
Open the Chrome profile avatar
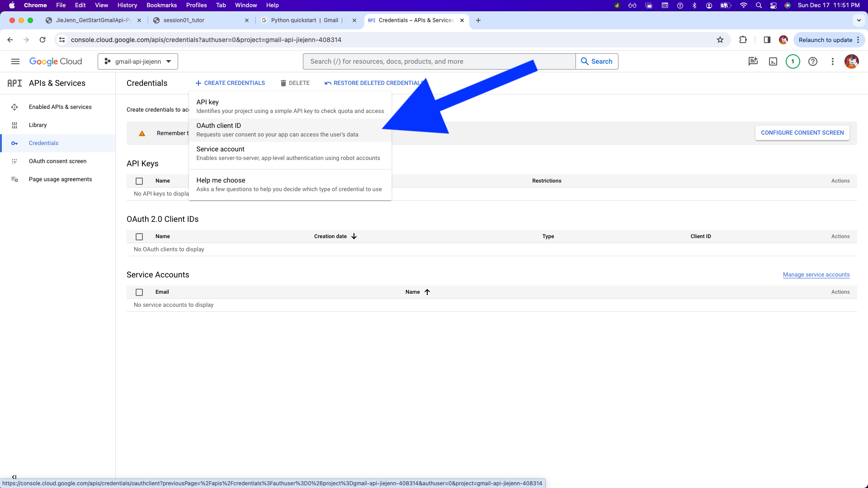pos(783,40)
